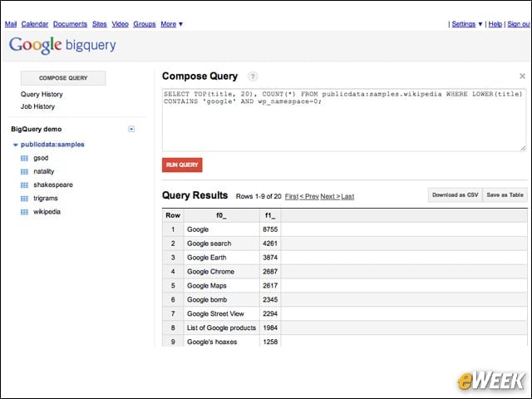Select the shakespeare table
The height and width of the screenshot is (399, 532).
[53, 185]
